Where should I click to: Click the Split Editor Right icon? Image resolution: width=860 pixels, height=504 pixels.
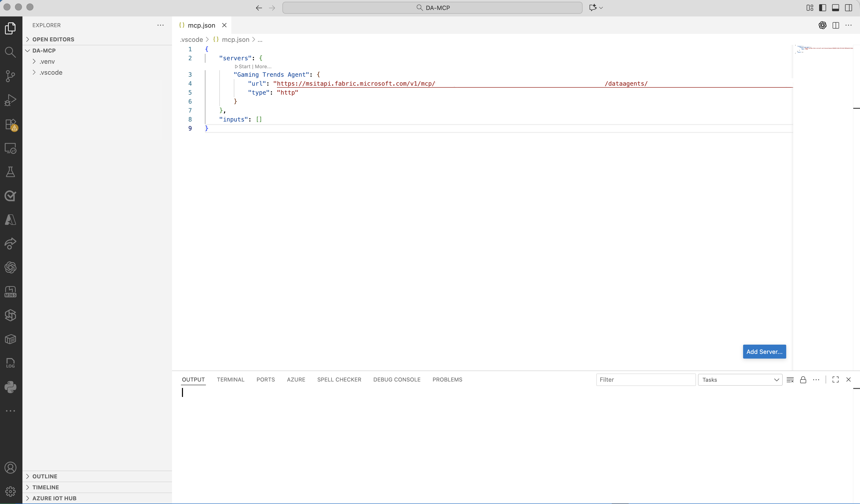pos(836,25)
